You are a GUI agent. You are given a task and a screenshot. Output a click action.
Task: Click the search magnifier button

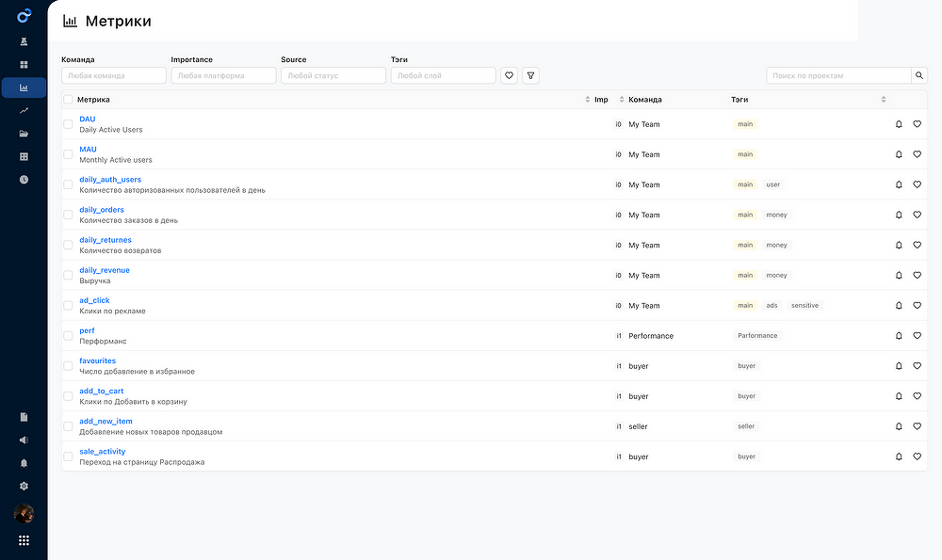pyautogui.click(x=919, y=75)
